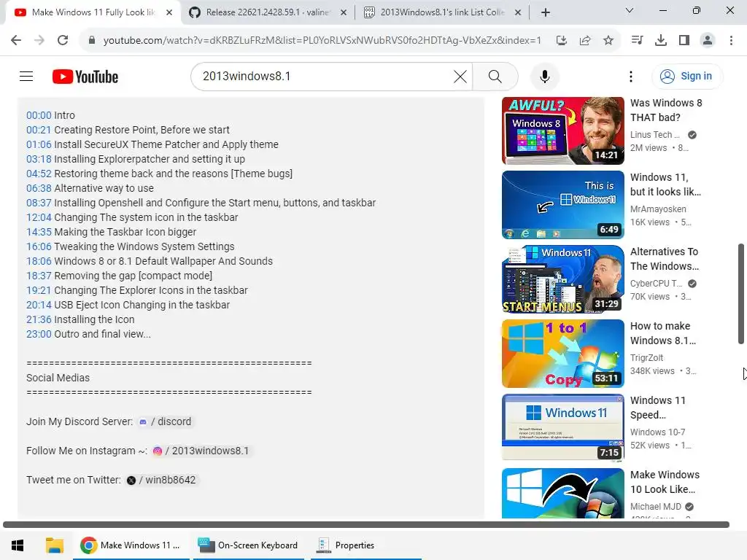Screen dimensions: 747x560
Task: Jump to timestamp 01:06
Action: [39, 144]
